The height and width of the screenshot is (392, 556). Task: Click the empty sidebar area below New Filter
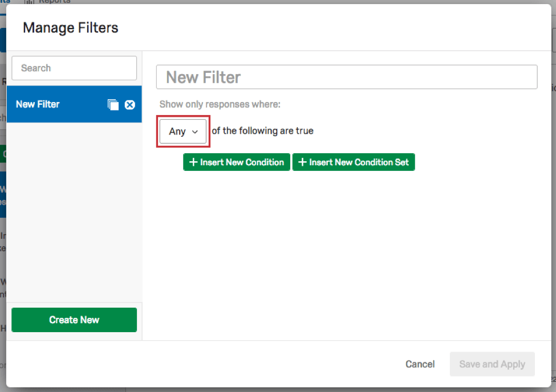(x=74, y=211)
